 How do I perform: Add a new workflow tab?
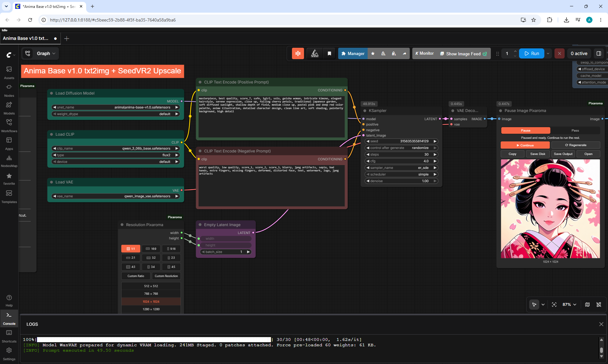click(66, 39)
